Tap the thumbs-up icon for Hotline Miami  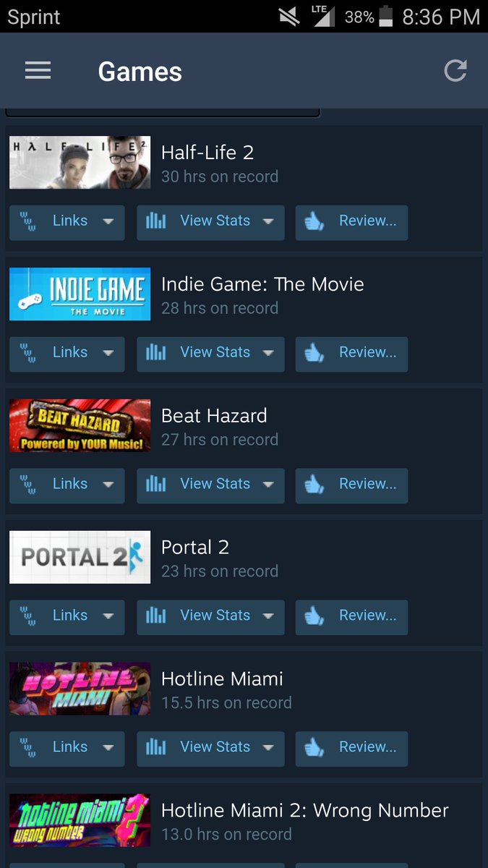pyautogui.click(x=314, y=749)
